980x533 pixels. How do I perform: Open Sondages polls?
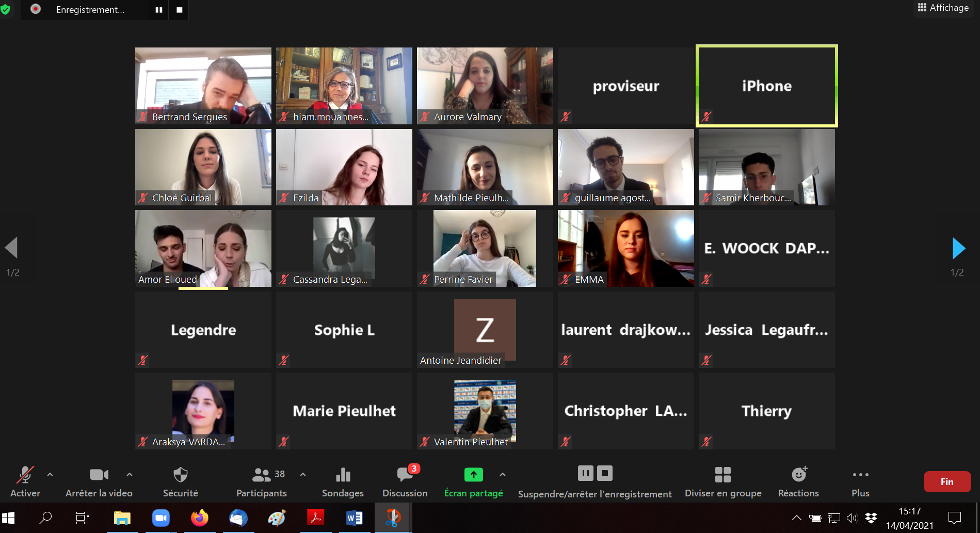pos(343,482)
